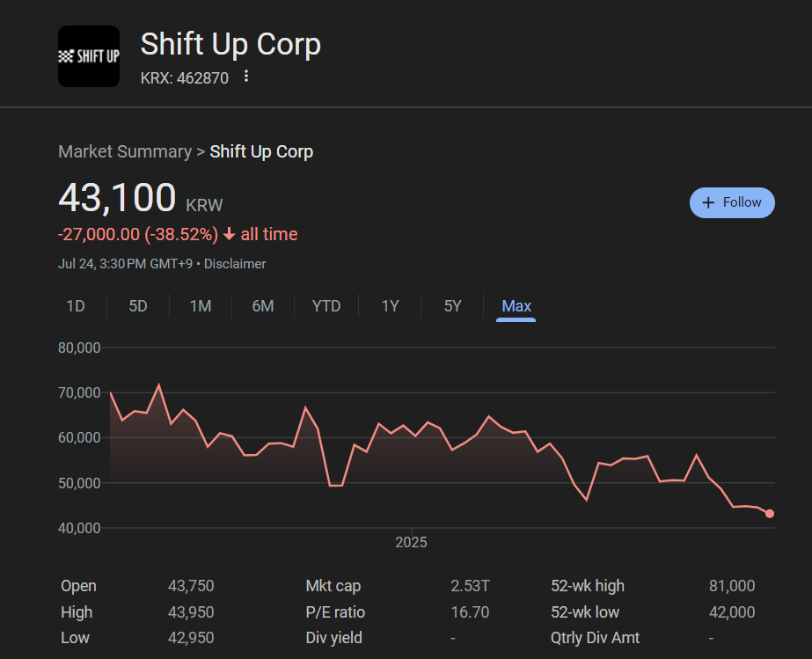
Task: Open the three-dot more options menu
Action: 246,77
